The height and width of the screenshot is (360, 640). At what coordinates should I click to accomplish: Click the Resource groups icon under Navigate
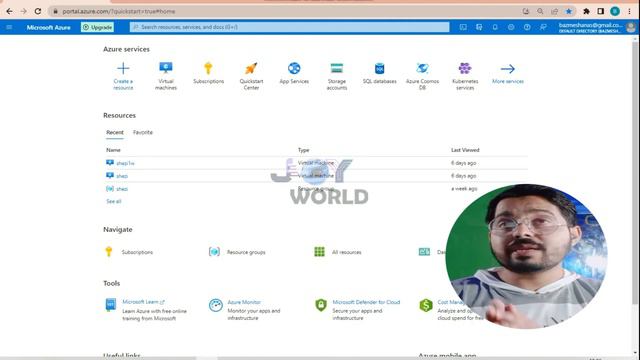(x=214, y=252)
